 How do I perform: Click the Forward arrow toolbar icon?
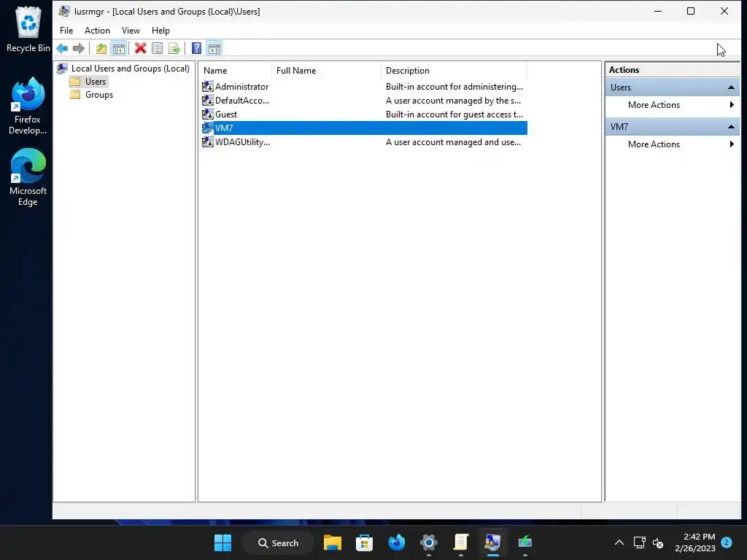(79, 48)
